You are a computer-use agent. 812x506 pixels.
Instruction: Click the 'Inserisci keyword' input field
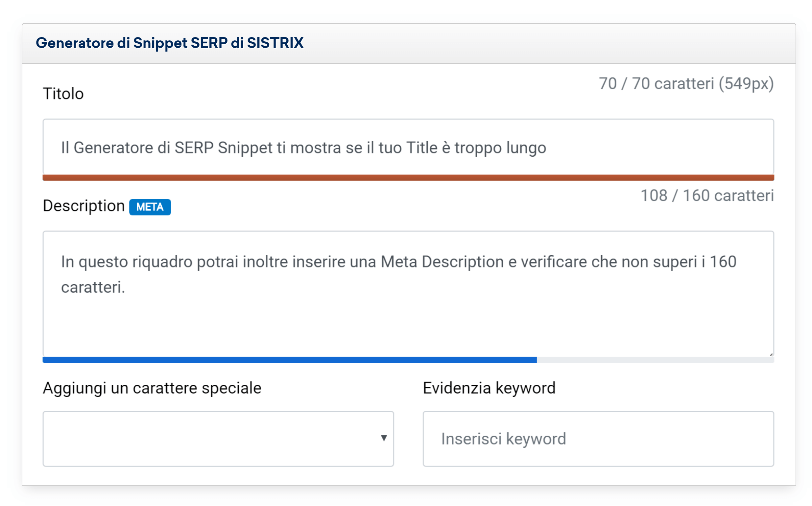coord(598,438)
